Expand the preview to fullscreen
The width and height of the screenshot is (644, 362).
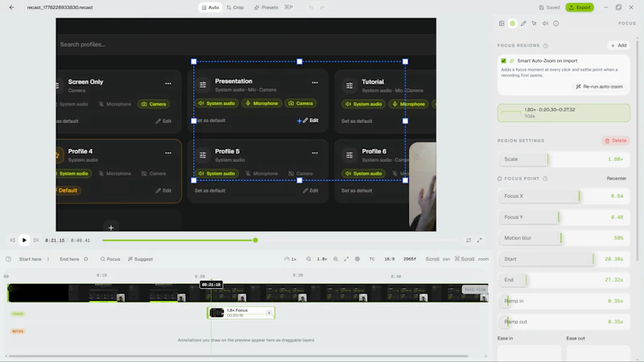click(x=479, y=240)
